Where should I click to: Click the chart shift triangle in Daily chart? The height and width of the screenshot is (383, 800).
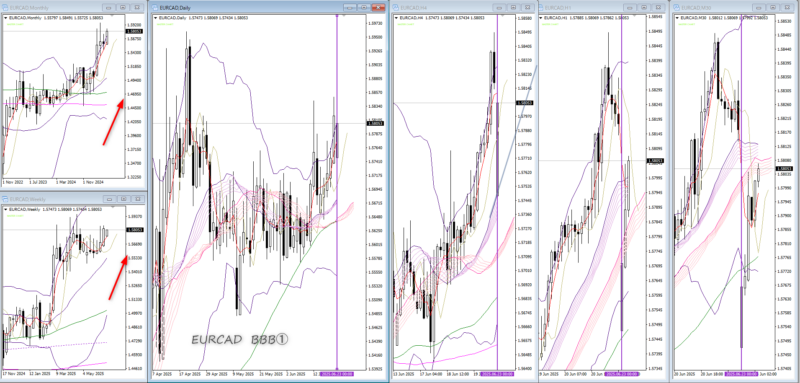pyautogui.click(x=344, y=16)
